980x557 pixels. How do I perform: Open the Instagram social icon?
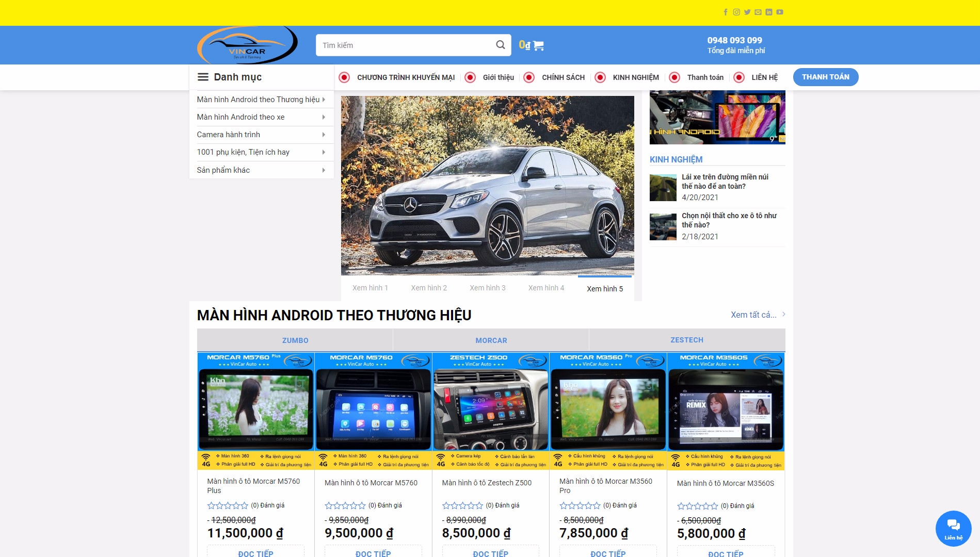[x=736, y=12]
